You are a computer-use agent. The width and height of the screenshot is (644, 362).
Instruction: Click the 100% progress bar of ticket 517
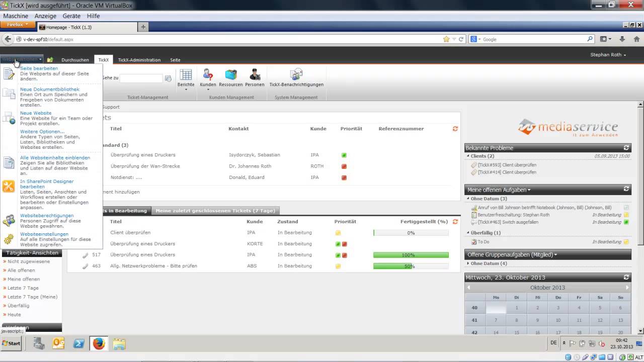pyautogui.click(x=411, y=255)
